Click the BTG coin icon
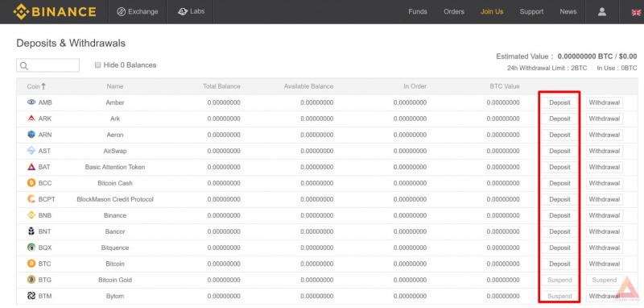This screenshot has width=644, height=308. pyautogui.click(x=31, y=280)
